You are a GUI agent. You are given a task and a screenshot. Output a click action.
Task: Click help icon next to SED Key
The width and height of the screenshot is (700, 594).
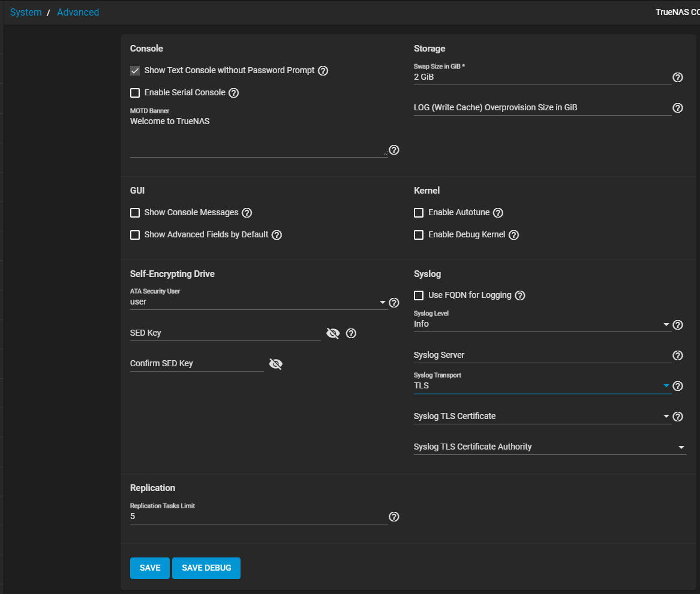click(351, 333)
